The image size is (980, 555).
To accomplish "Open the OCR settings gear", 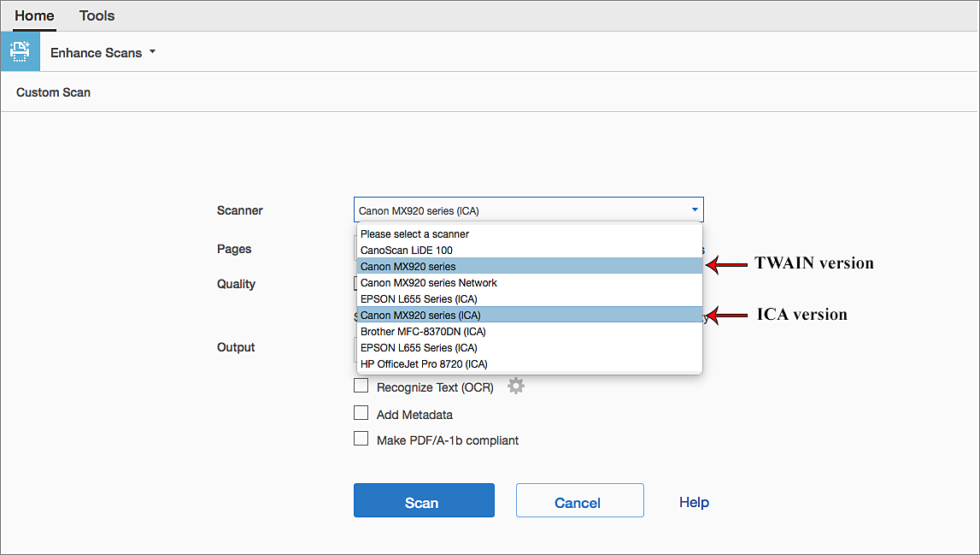I will (515, 385).
